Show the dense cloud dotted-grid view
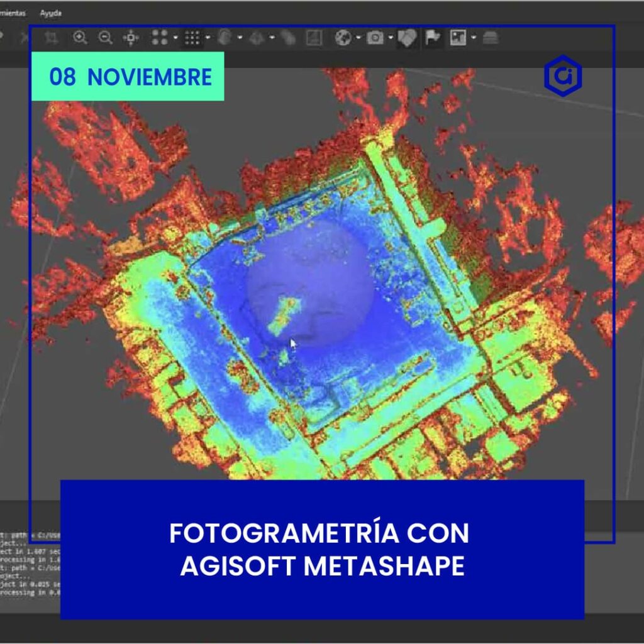This screenshot has height=644, width=644. (x=192, y=38)
